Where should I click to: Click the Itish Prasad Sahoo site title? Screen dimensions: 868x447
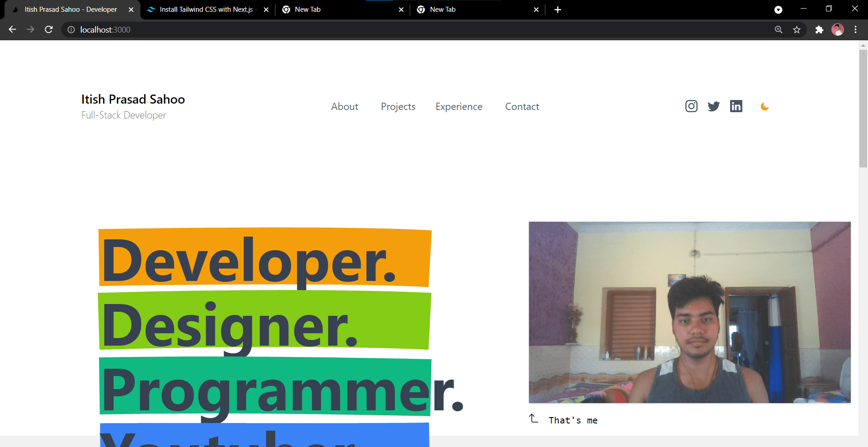coord(133,99)
